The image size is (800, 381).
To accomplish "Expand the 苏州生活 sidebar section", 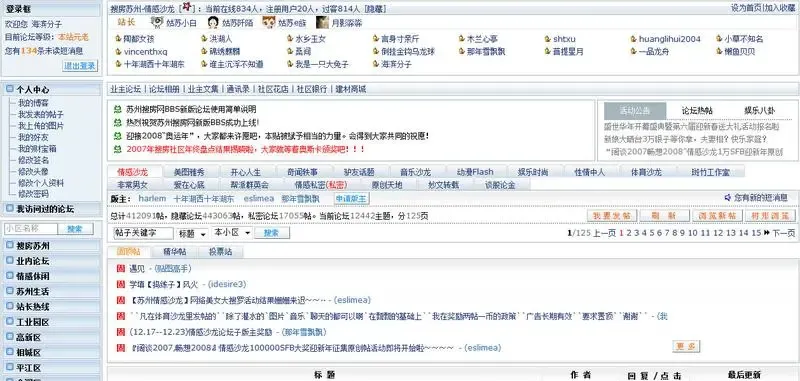I will point(10,291).
